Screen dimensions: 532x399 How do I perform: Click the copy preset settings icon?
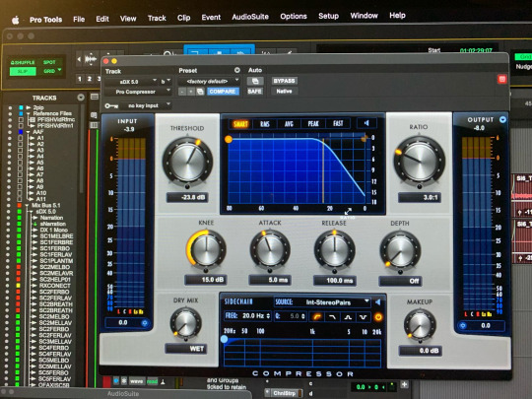click(200, 92)
